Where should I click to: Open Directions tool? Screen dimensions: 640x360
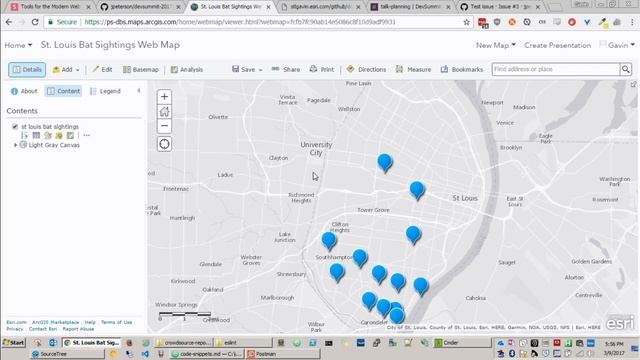click(366, 70)
